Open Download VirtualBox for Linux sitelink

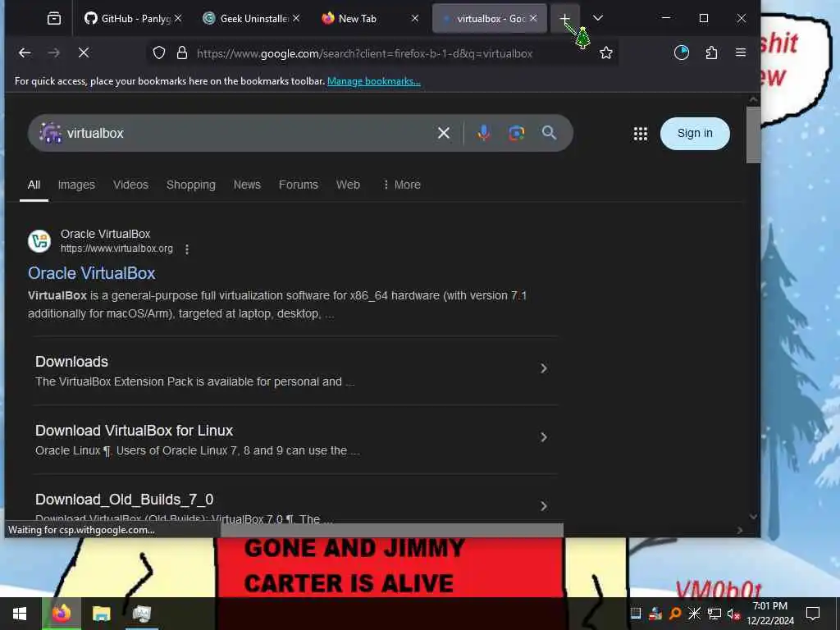click(x=134, y=431)
